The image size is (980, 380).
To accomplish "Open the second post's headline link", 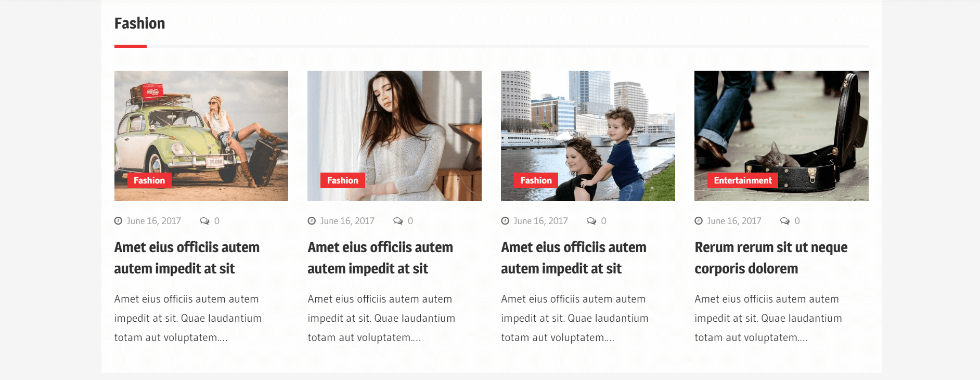I will pyautogui.click(x=380, y=258).
